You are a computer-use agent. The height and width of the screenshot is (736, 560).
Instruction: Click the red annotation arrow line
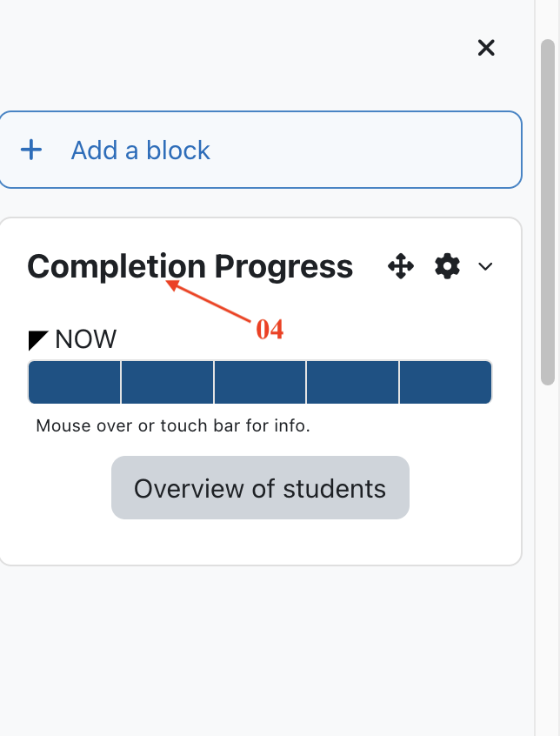[209, 301]
